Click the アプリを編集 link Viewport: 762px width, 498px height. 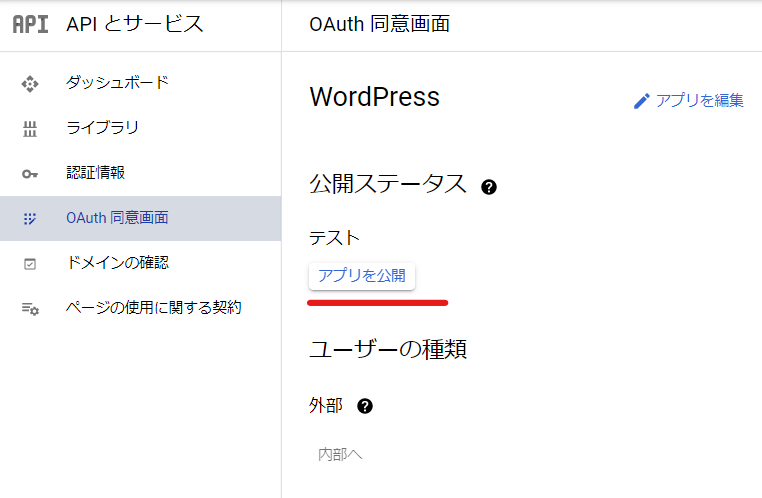point(699,101)
